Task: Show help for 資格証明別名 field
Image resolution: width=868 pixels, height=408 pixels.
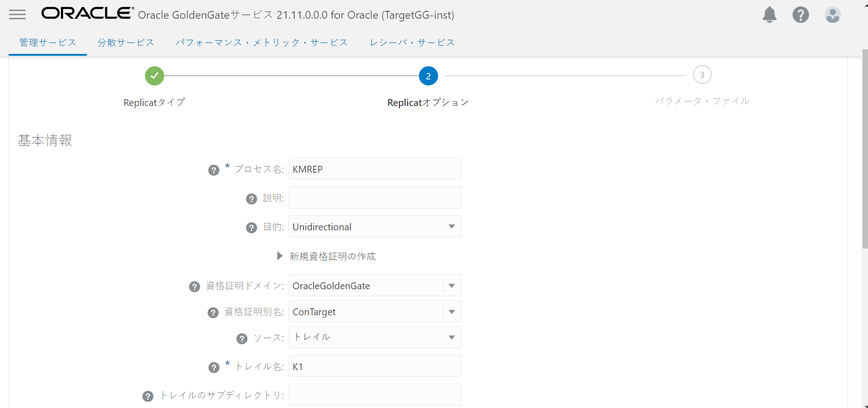Action: [x=213, y=313]
